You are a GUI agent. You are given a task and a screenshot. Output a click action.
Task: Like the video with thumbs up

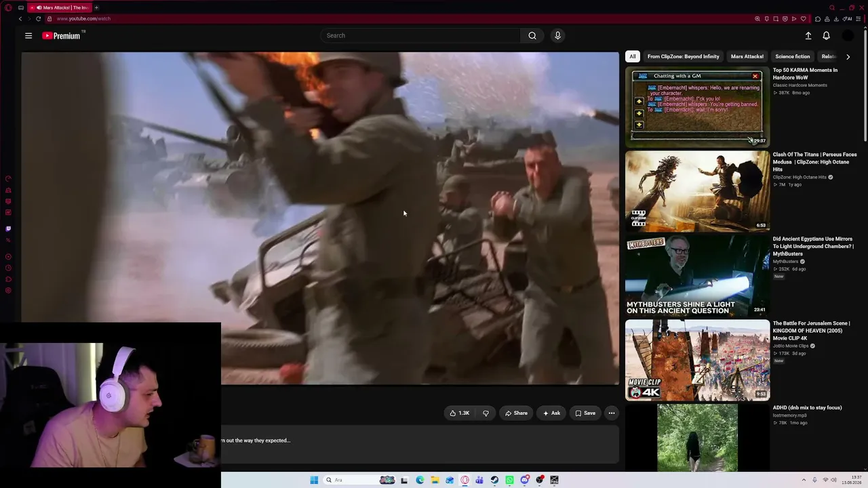click(x=460, y=413)
